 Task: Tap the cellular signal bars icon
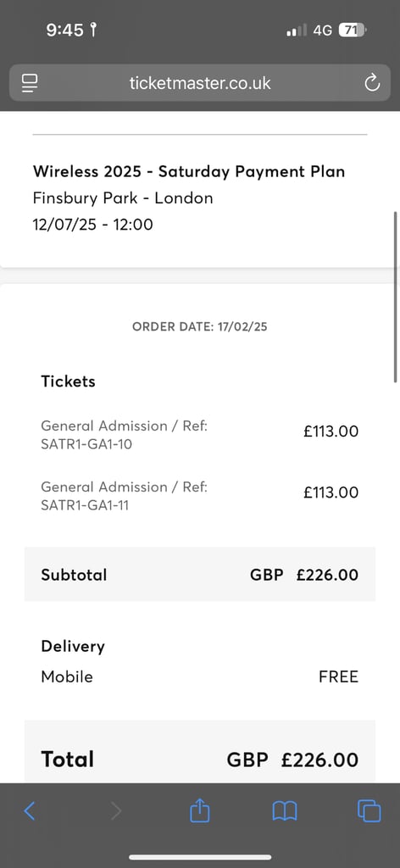[x=297, y=31]
